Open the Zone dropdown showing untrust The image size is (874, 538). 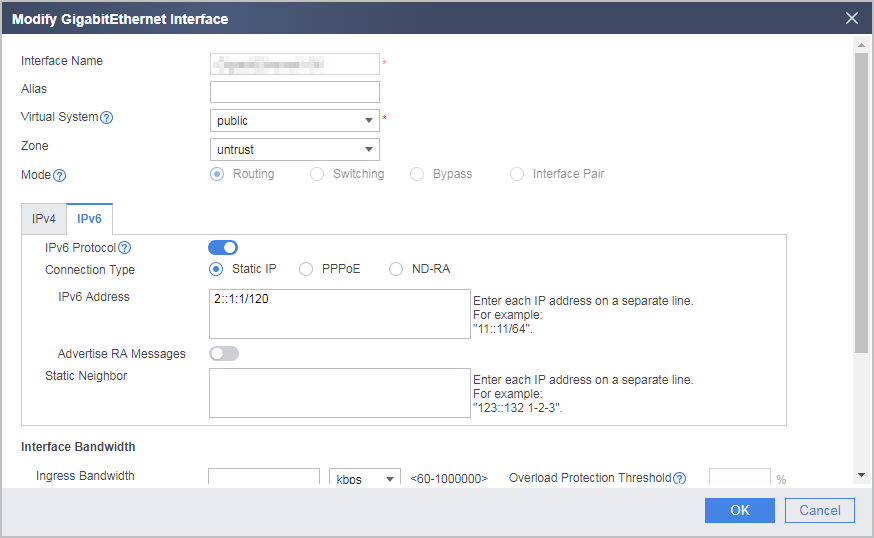pyautogui.click(x=295, y=149)
